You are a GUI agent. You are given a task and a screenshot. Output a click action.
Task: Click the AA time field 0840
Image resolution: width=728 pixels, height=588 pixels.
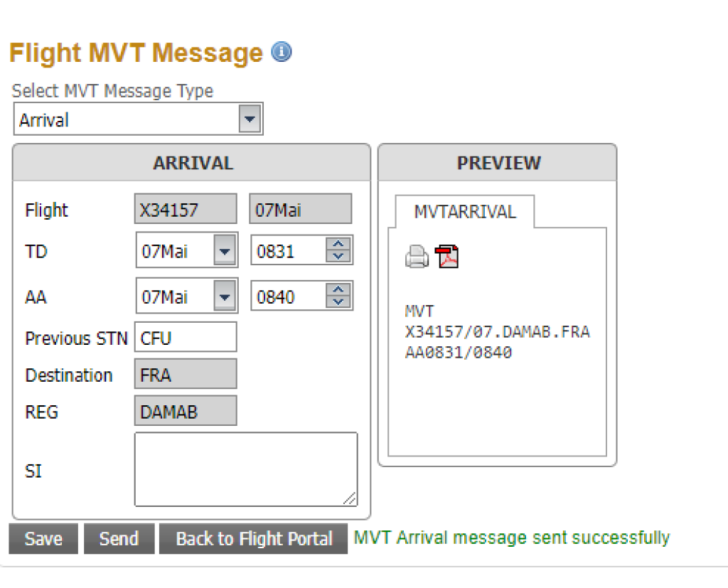[x=288, y=296]
